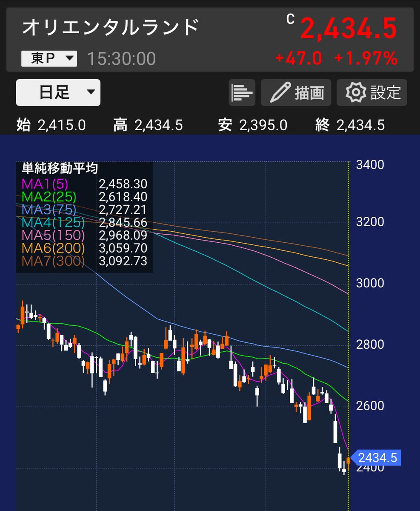Screen dimensions: 420x511
Task: Select the MA7(300) legend row
Action: tap(84, 261)
